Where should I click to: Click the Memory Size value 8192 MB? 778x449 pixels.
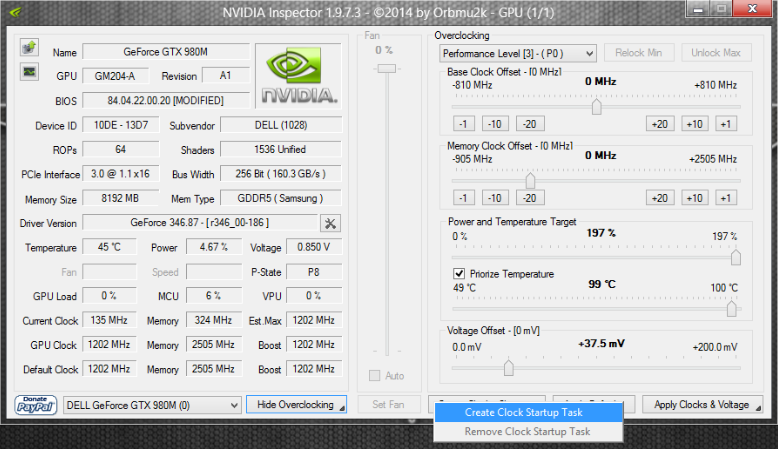coord(121,198)
